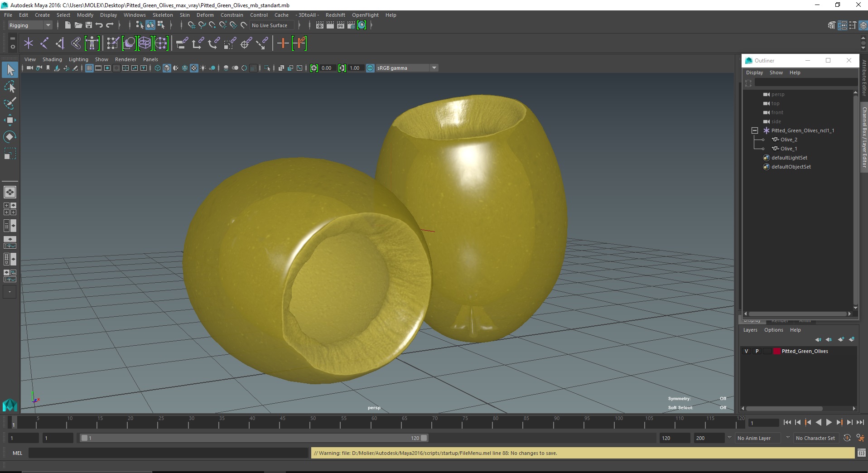The image size is (868, 473).
Task: Toggle use all lights in viewport toolbar
Action: point(203,68)
